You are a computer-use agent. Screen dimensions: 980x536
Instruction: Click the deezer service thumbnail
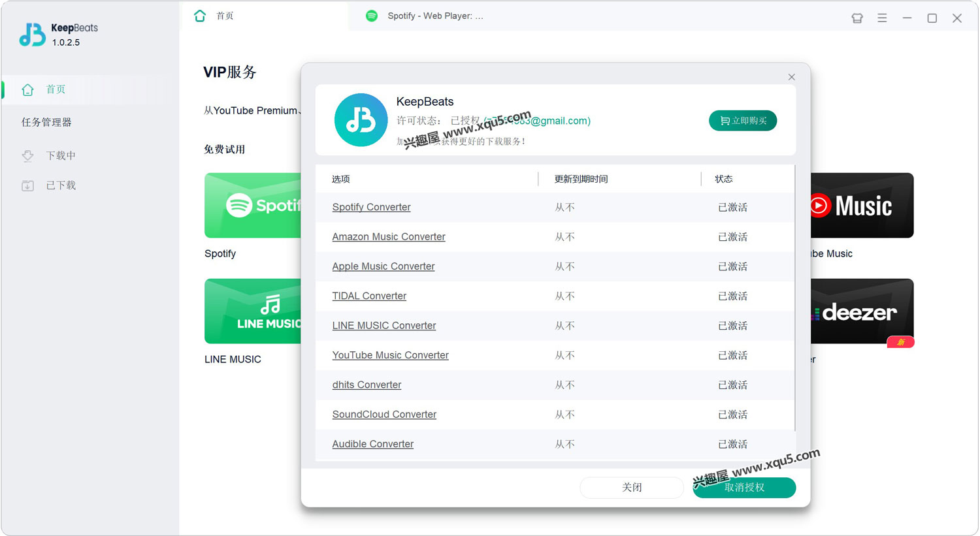[x=861, y=311]
